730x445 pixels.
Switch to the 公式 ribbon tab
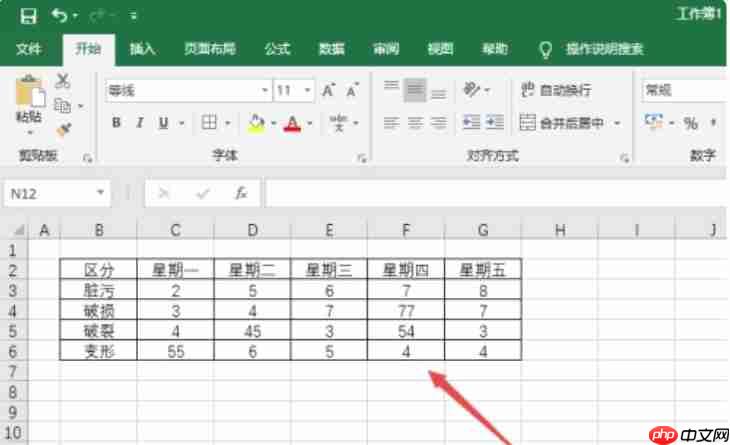point(277,49)
